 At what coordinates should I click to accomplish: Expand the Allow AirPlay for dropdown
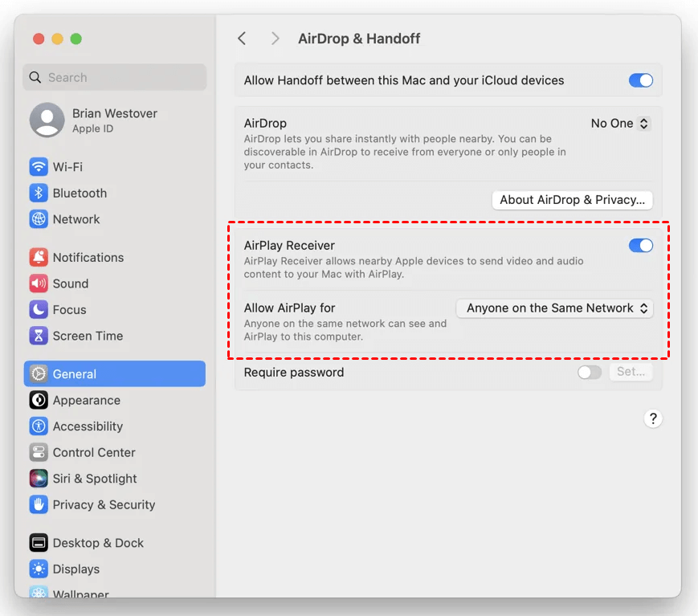(555, 308)
